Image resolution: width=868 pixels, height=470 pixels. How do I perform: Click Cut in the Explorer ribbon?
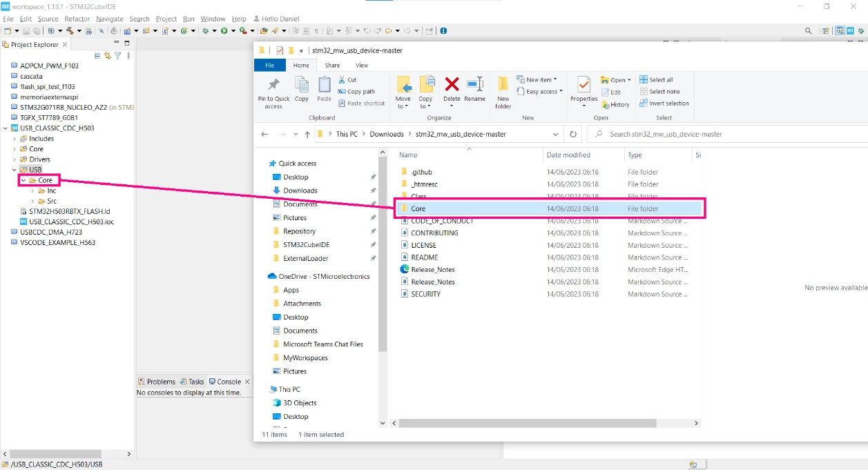coord(347,80)
